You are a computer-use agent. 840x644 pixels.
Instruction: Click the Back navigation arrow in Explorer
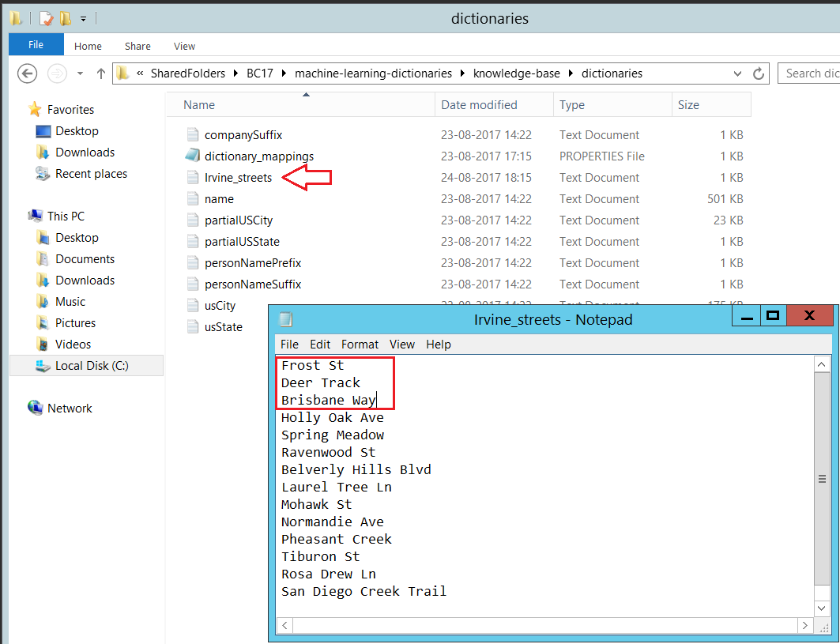(x=28, y=73)
